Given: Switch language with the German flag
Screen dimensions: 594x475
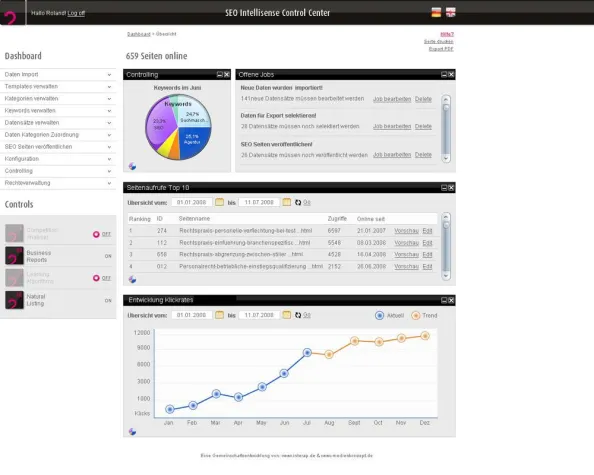Looking at the screenshot, I should (x=436, y=12).
